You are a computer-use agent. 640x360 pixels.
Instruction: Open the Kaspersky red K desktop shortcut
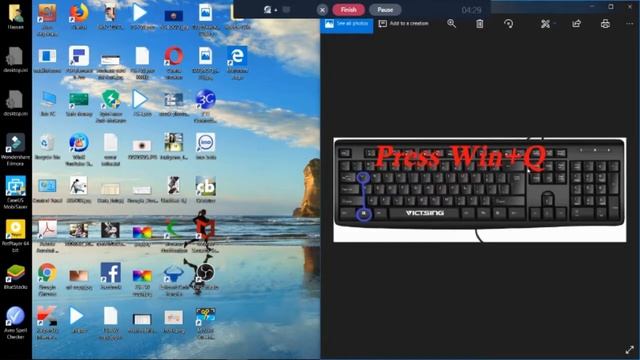pyautogui.click(x=47, y=322)
